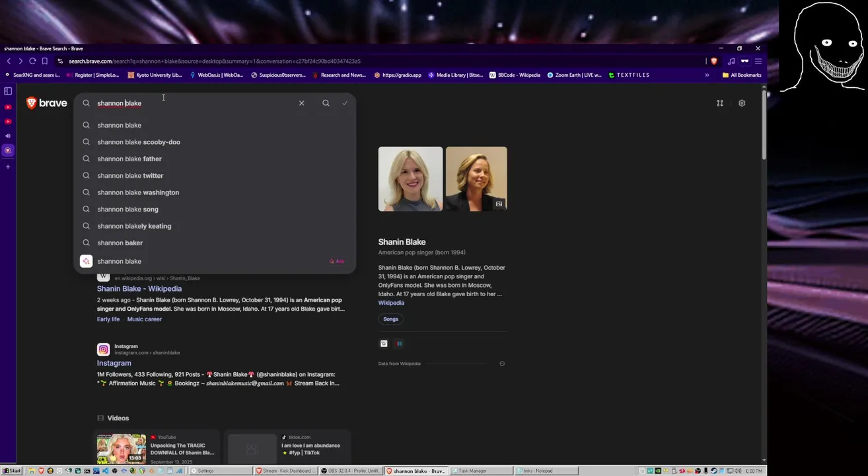Click the address bar URL

pos(214,61)
